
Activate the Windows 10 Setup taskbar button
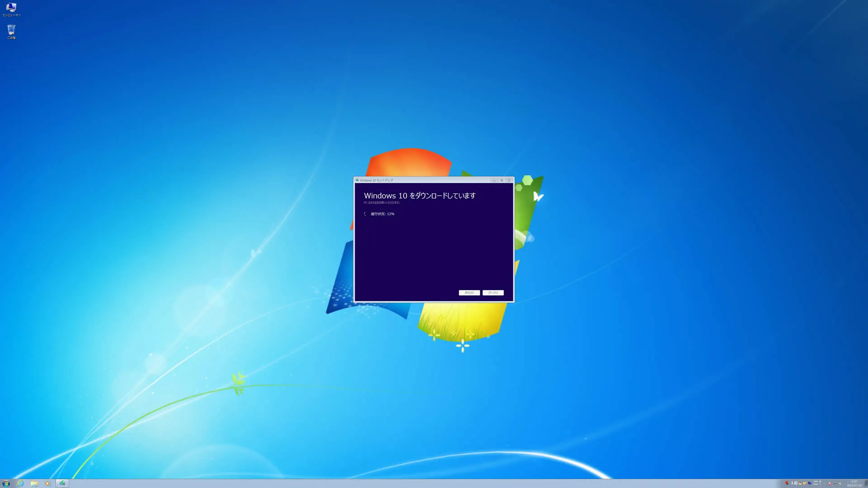pyautogui.click(x=62, y=483)
